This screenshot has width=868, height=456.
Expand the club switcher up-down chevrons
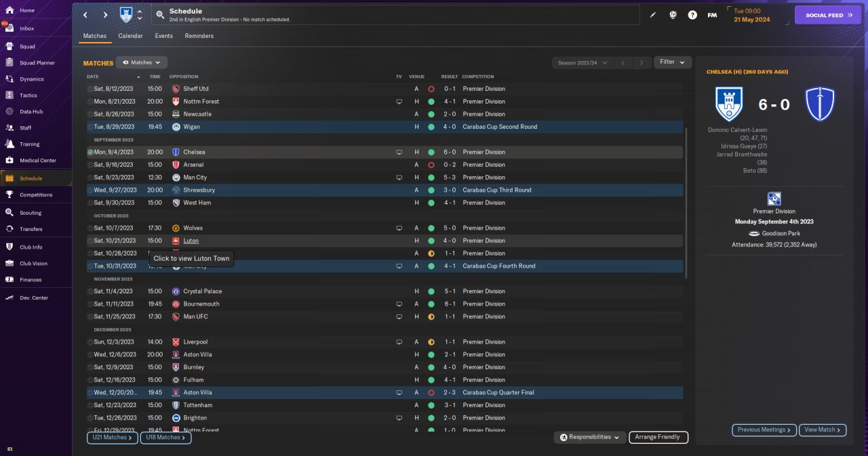click(140, 15)
